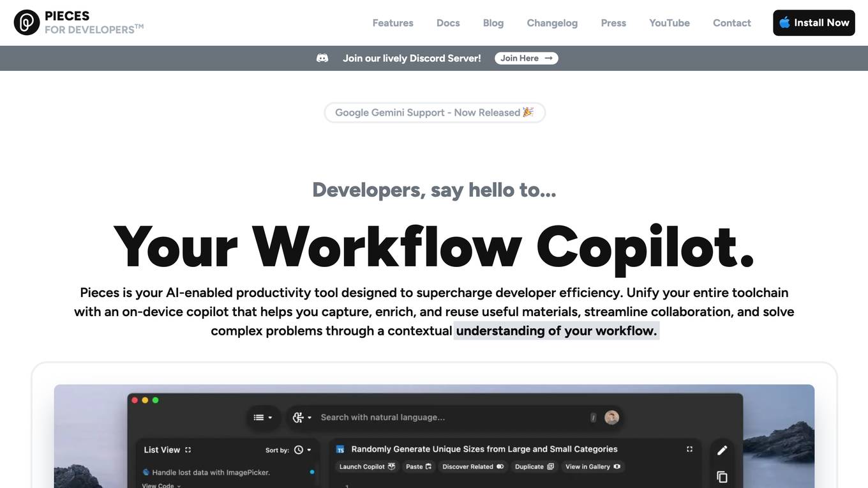The image size is (868, 488).
Task: Click the Google Gemini Support announcement pill
Action: (435, 112)
